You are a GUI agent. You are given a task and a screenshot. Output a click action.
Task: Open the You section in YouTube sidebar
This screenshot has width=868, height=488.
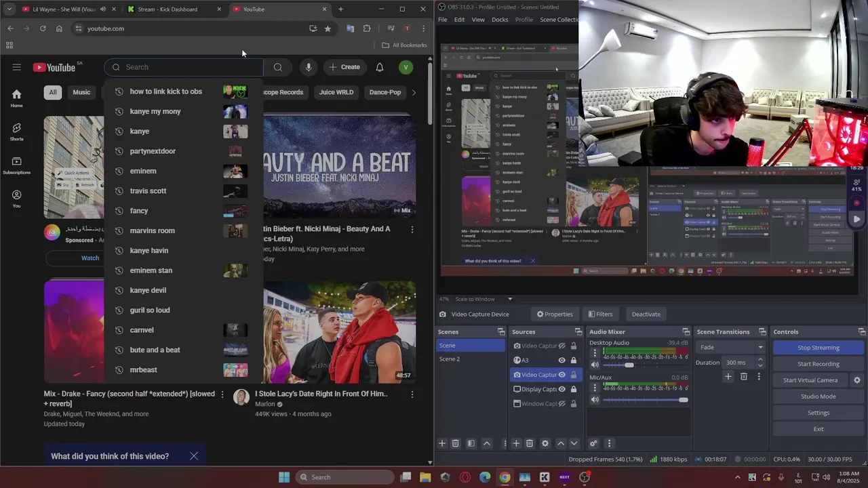(16, 199)
